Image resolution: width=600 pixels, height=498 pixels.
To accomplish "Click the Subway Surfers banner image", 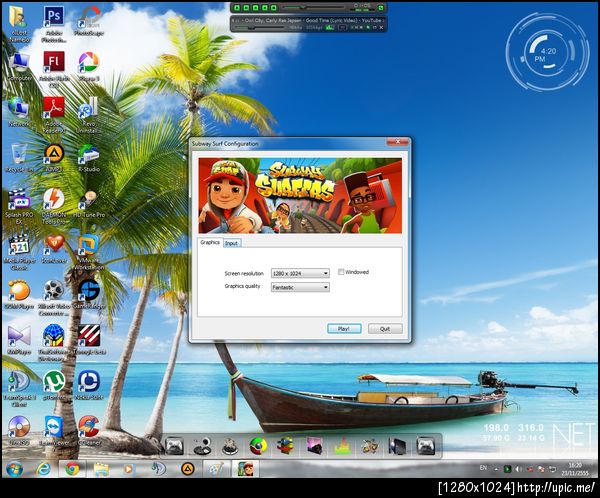I will (x=300, y=196).
